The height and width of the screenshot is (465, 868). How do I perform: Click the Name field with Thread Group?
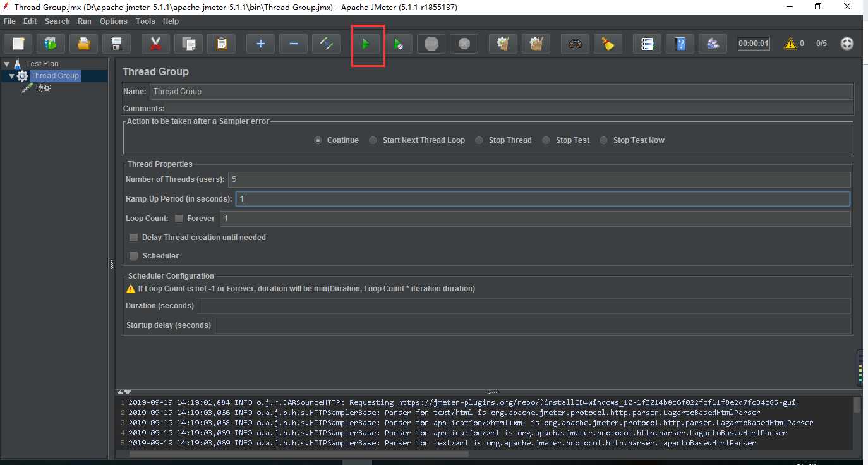point(501,92)
